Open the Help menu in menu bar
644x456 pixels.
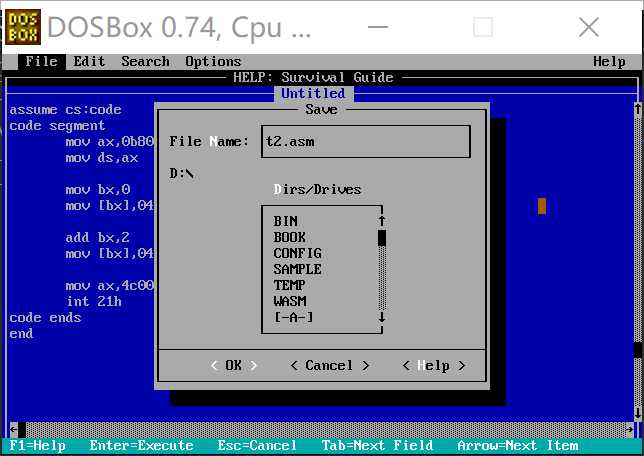(609, 62)
